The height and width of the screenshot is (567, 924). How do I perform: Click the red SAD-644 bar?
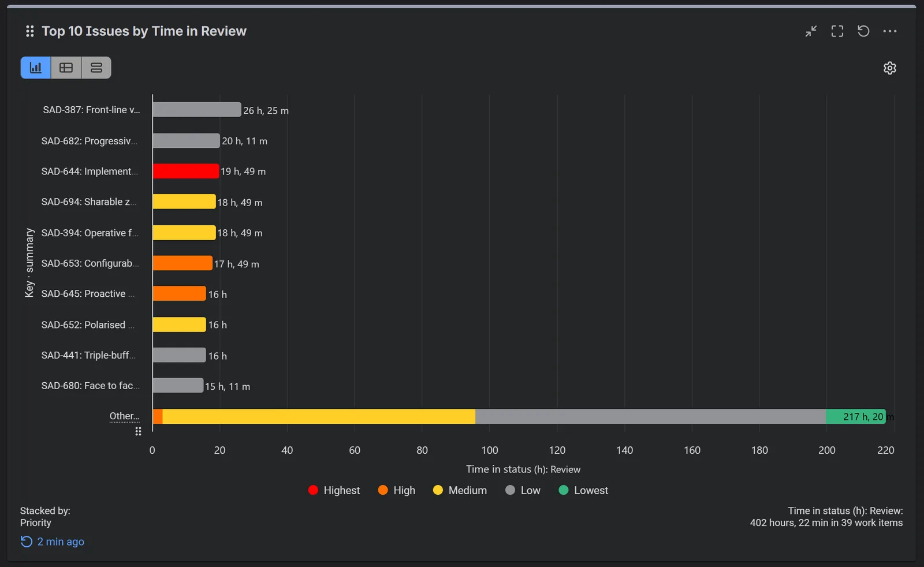186,171
